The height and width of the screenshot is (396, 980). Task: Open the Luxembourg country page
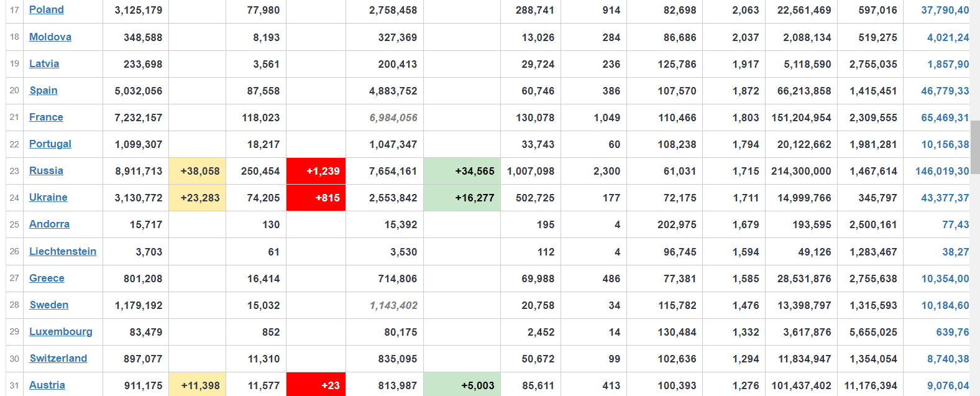[61, 331]
